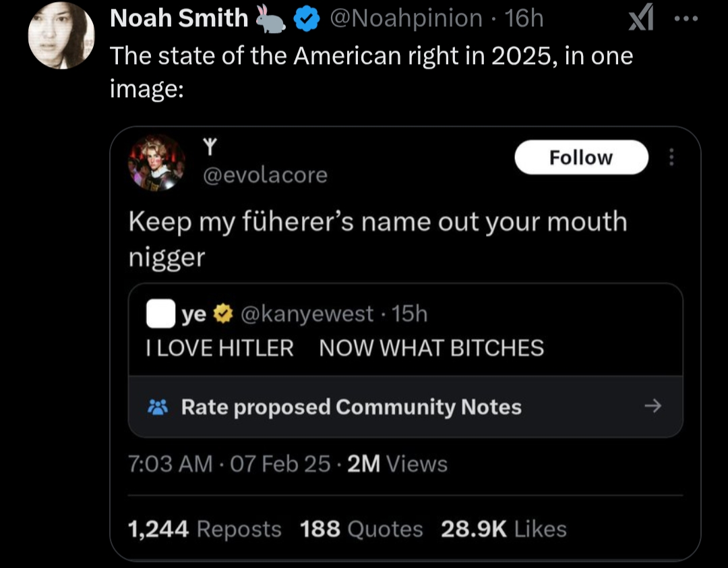The image size is (728, 568).
Task: Click the @evolacore handle text
Action: [x=265, y=175]
